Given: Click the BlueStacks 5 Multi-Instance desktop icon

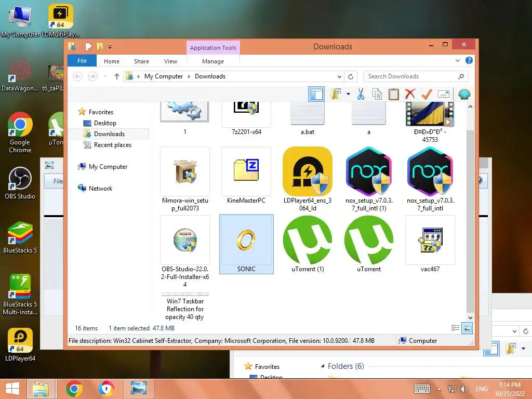Looking at the screenshot, I should point(20,295).
